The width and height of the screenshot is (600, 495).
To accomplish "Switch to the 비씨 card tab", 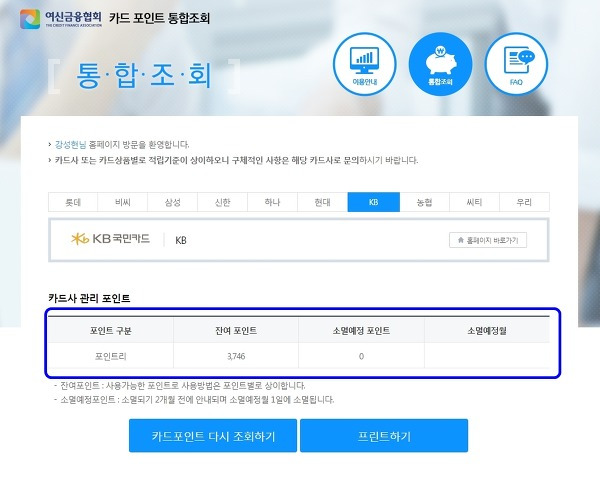I will click(x=122, y=202).
